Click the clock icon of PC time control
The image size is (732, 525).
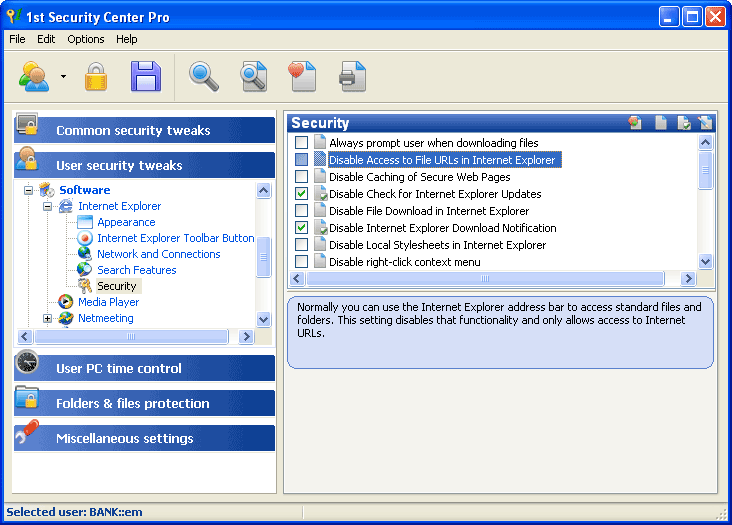pos(27,362)
